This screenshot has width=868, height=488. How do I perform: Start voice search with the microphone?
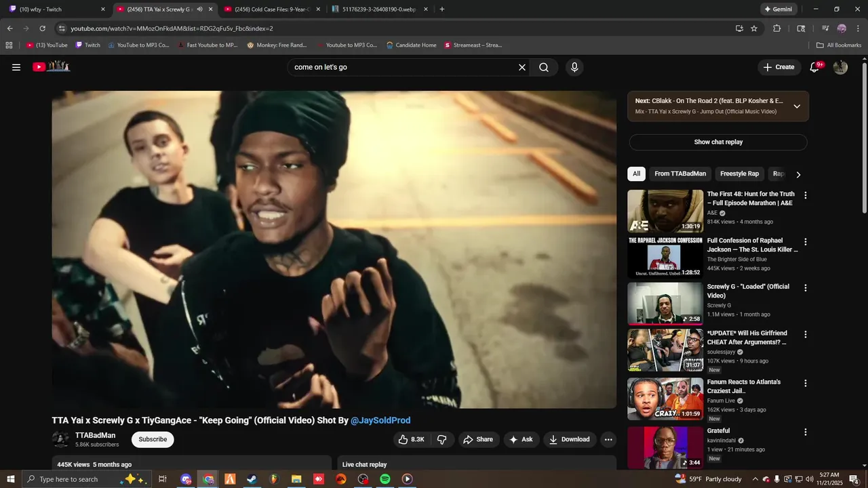574,67
